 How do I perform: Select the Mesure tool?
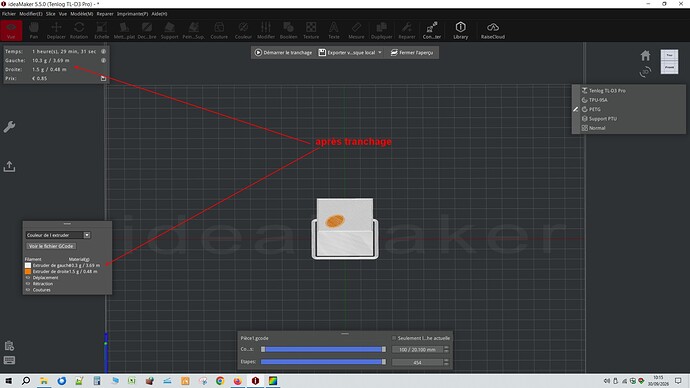click(356, 30)
